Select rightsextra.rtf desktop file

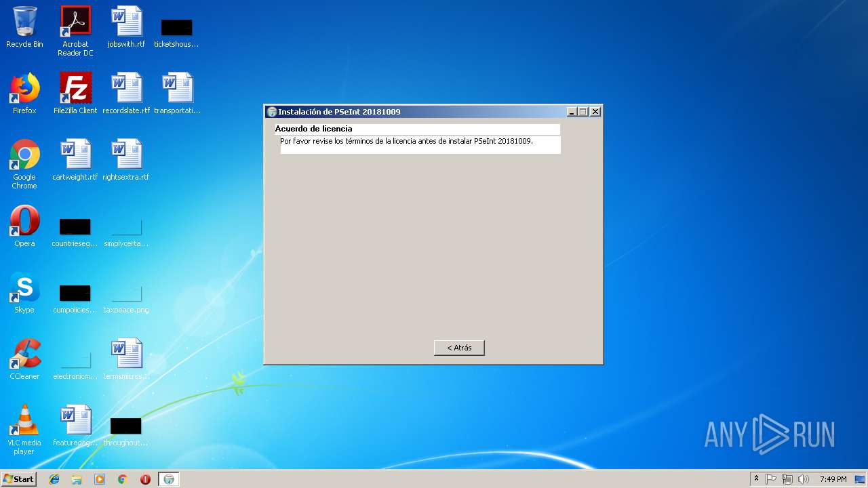[x=126, y=161]
